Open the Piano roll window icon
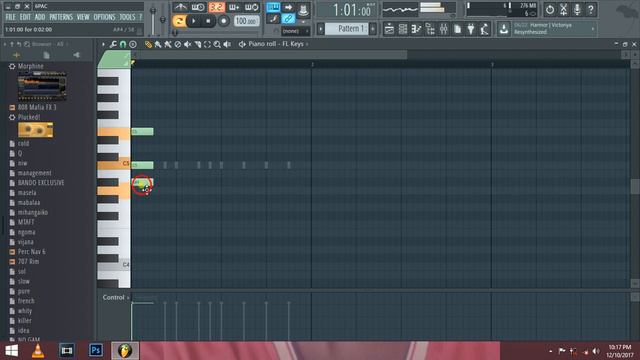 click(x=416, y=29)
